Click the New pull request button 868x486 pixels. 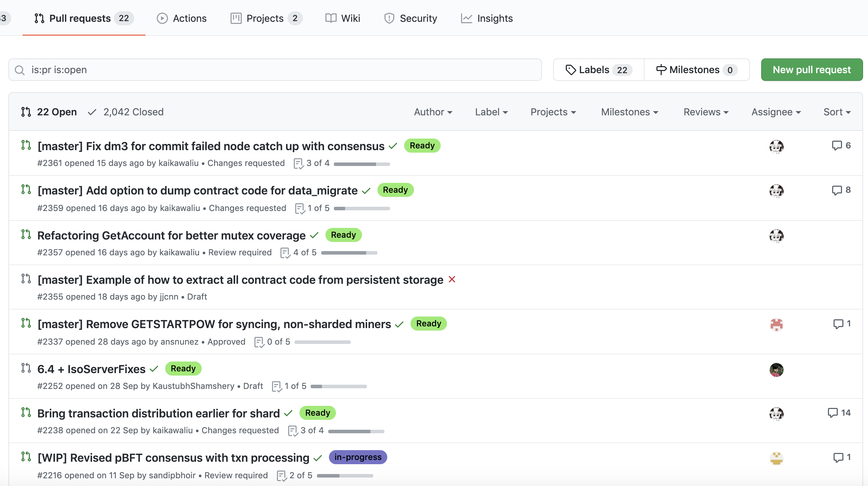point(811,70)
